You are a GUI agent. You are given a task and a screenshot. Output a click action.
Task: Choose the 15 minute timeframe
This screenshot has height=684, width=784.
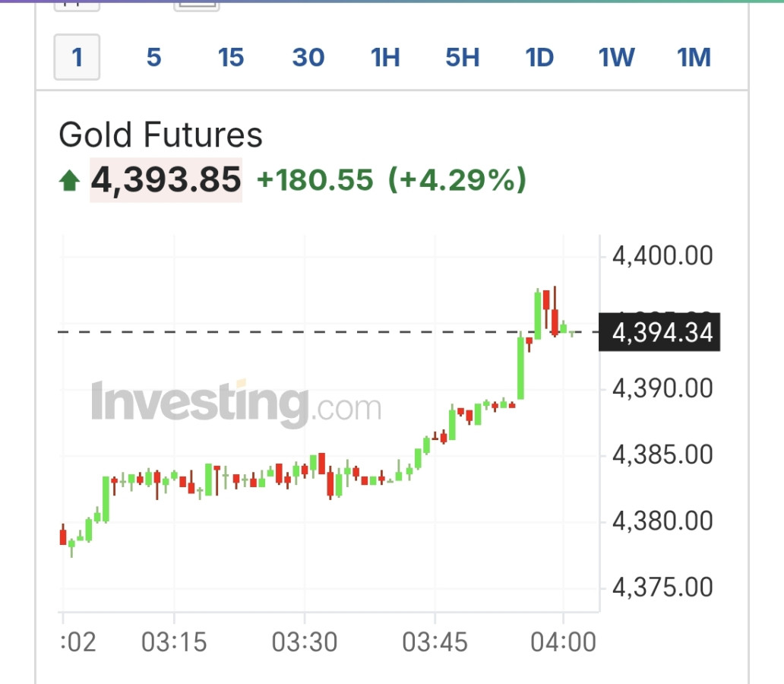tap(231, 57)
